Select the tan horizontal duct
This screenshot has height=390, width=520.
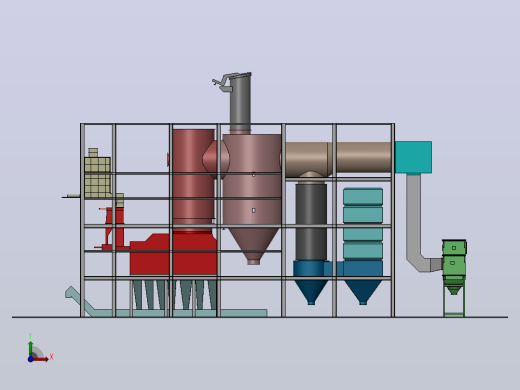pos(338,158)
